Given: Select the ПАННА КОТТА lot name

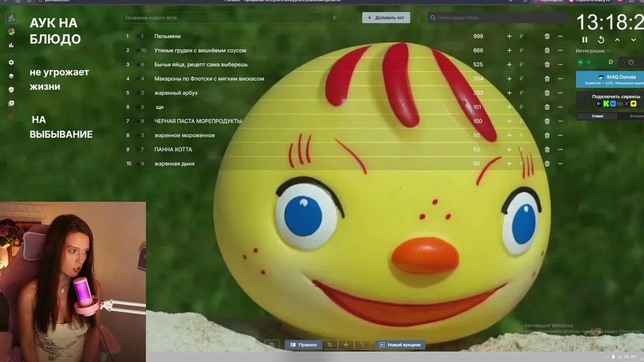Looking at the screenshot, I should (173, 149).
